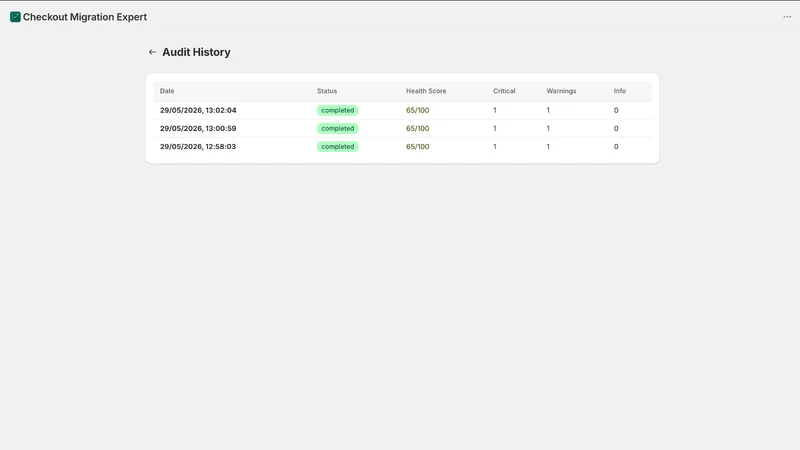Open the three-dot more options menu
The image size is (800, 450).
[787, 17]
